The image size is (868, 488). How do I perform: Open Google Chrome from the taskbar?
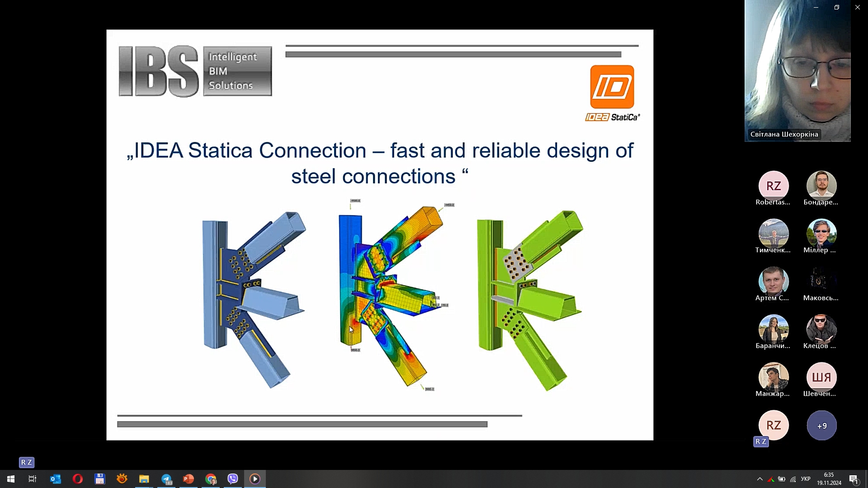click(211, 479)
